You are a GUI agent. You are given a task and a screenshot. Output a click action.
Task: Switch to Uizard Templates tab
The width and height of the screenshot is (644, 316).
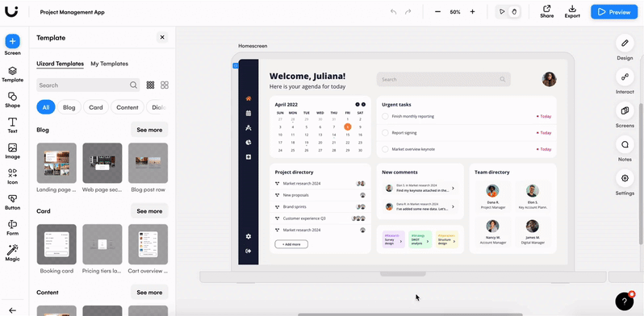click(60, 64)
